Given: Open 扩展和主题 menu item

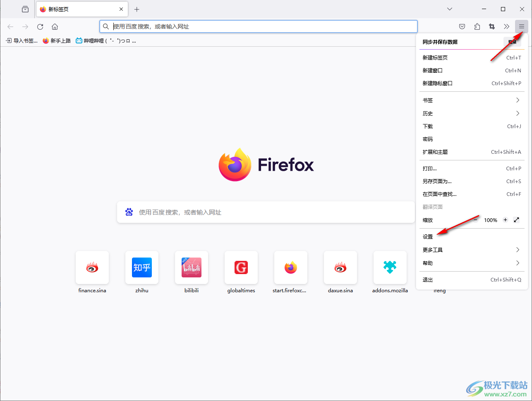Looking at the screenshot, I should 472,152.
